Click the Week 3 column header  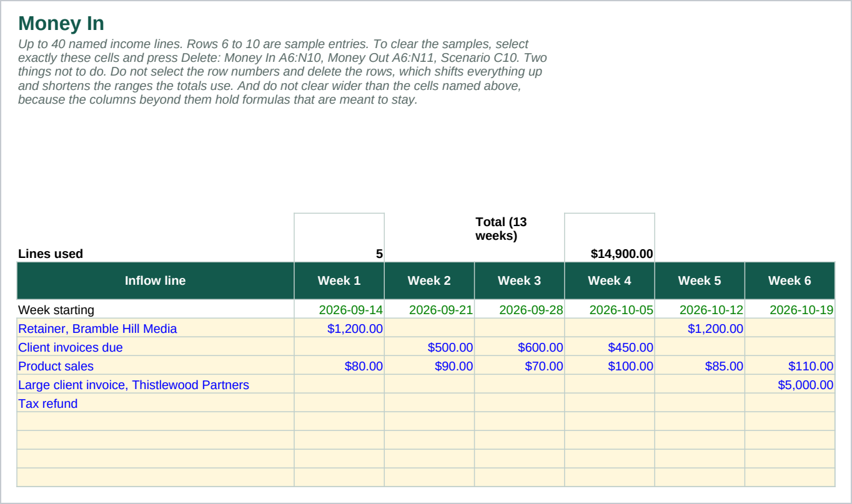(520, 281)
